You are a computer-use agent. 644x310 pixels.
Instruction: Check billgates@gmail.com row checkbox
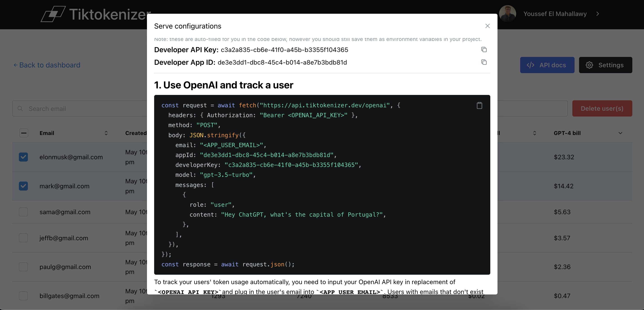tap(24, 296)
